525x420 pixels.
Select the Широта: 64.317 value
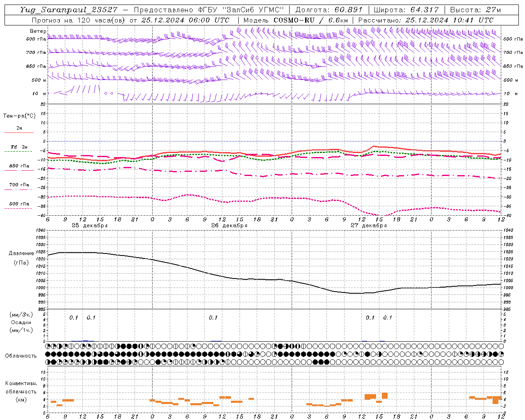point(406,10)
